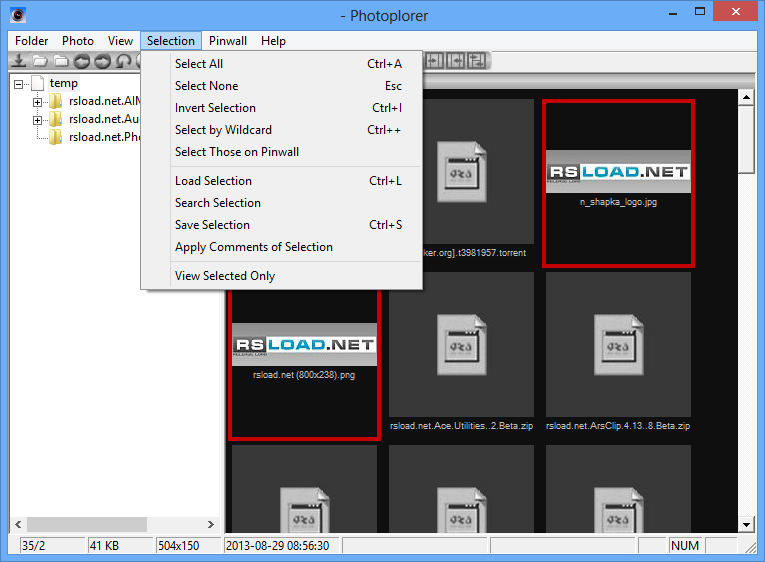Click the folder tree scroll-right arrow

pos(211,524)
